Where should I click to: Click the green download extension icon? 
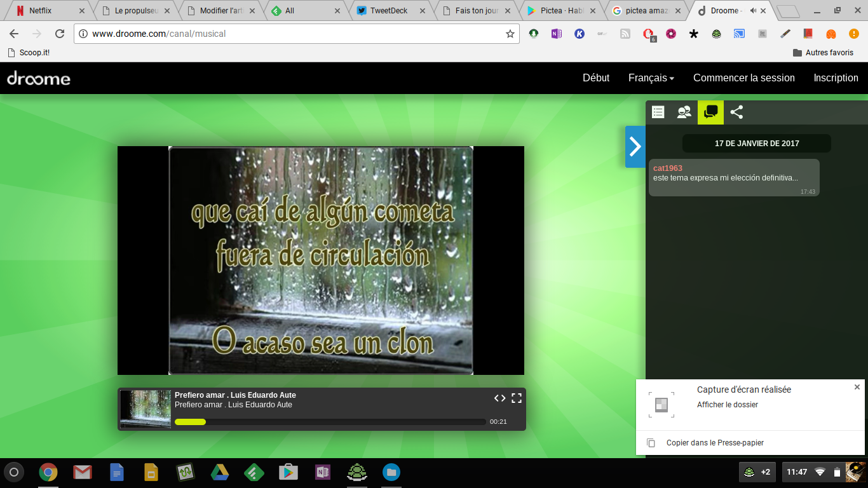pos(534,34)
